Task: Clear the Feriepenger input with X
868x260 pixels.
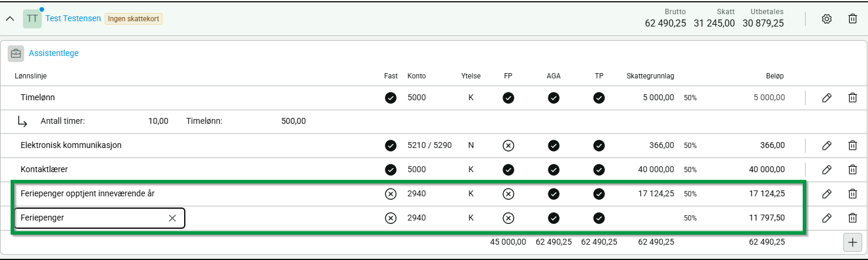Action: click(172, 218)
